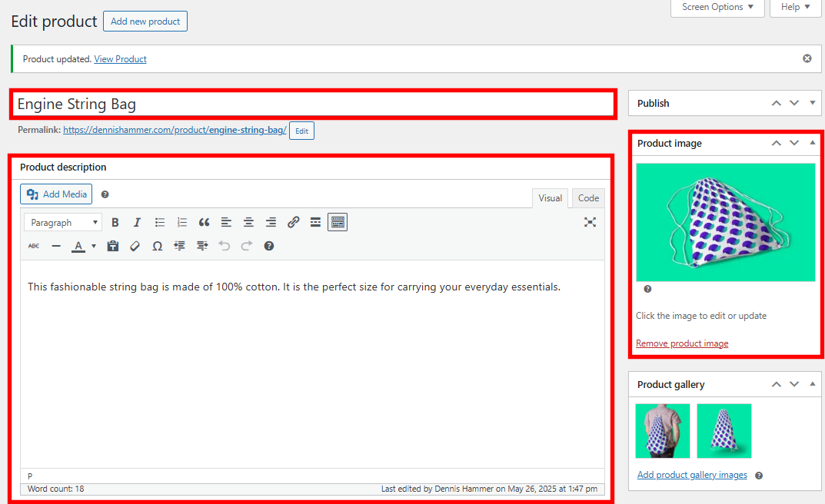Open the Help menu
Viewport: 825px width, 504px height.
coord(795,7)
